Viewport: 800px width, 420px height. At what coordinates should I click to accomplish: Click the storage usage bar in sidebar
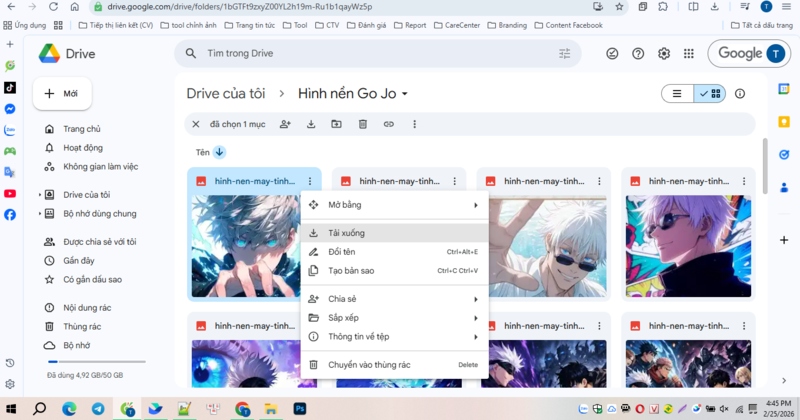click(x=95, y=362)
